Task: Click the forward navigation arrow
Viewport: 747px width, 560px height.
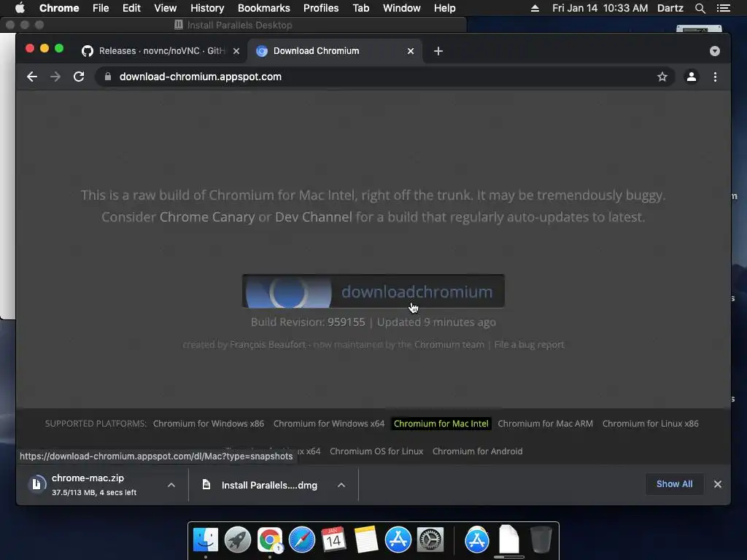Action: pos(55,77)
